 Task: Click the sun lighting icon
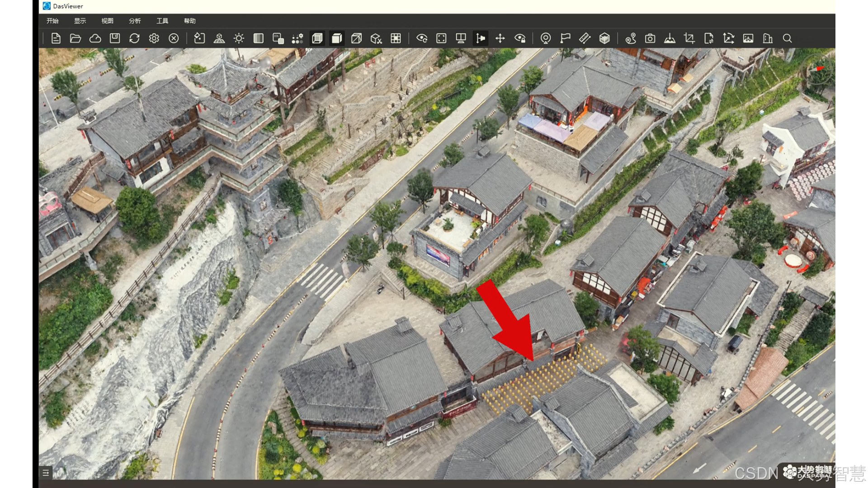click(239, 38)
